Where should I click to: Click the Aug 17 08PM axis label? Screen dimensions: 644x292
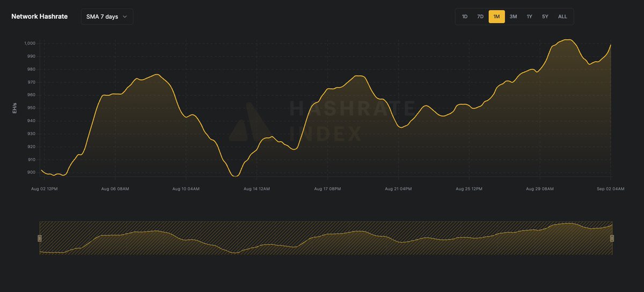point(327,189)
